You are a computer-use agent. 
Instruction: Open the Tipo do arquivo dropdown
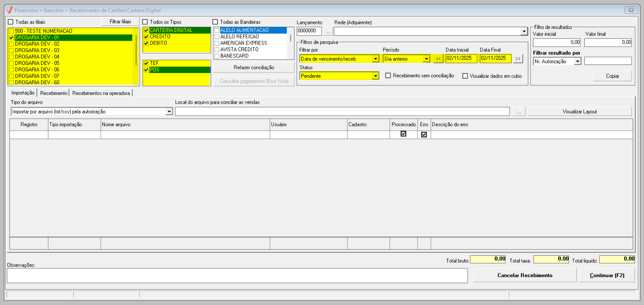tap(169, 112)
